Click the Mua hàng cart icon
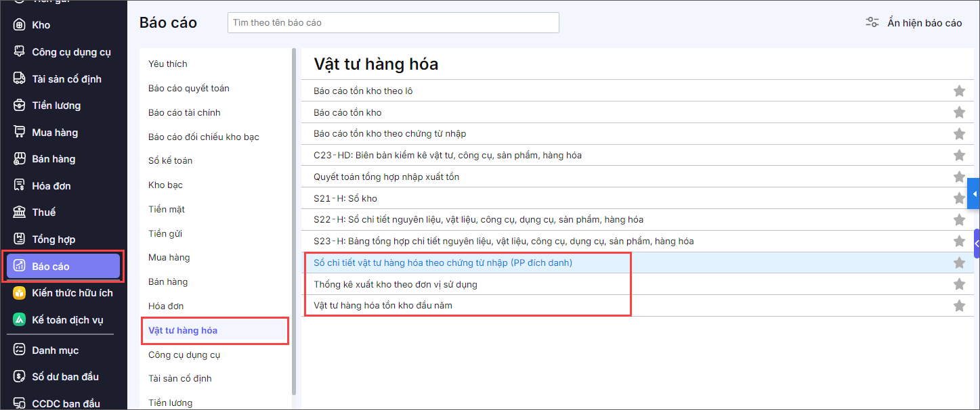Viewport: 980px width, 410px height. (x=20, y=132)
